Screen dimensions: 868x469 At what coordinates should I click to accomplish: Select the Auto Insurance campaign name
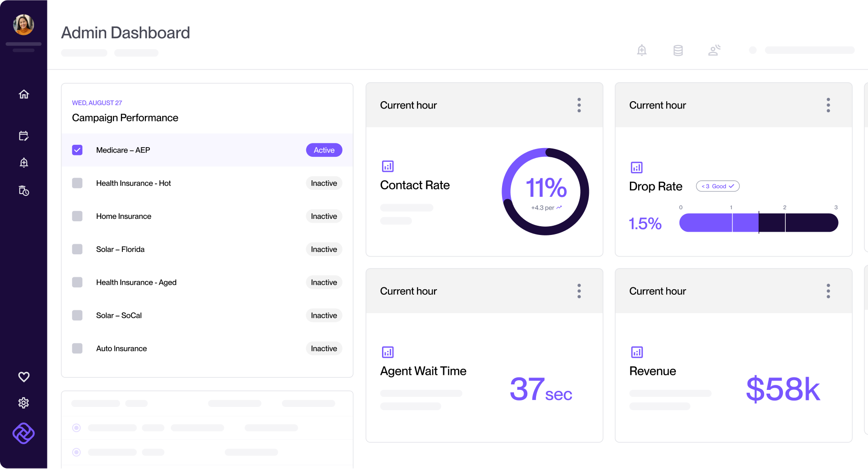121,349
